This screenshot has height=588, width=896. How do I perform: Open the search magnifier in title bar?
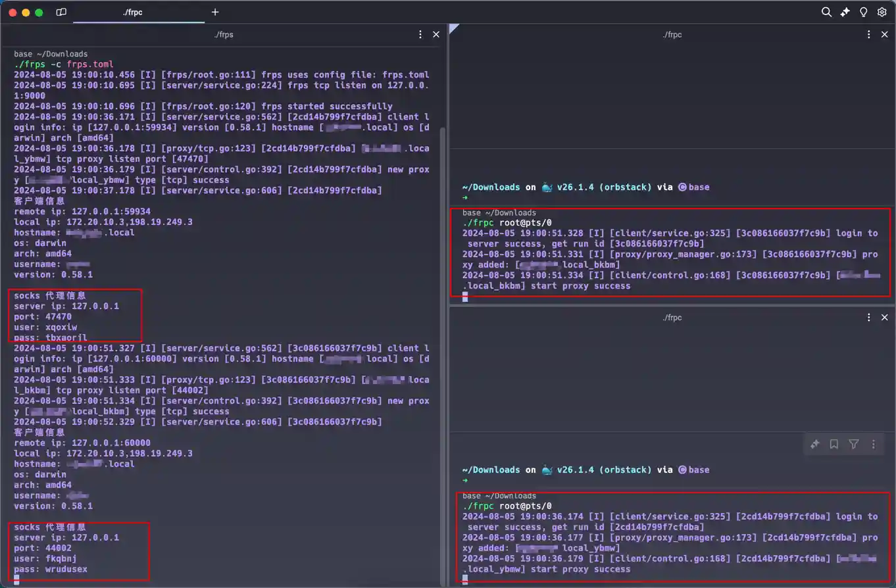(826, 12)
